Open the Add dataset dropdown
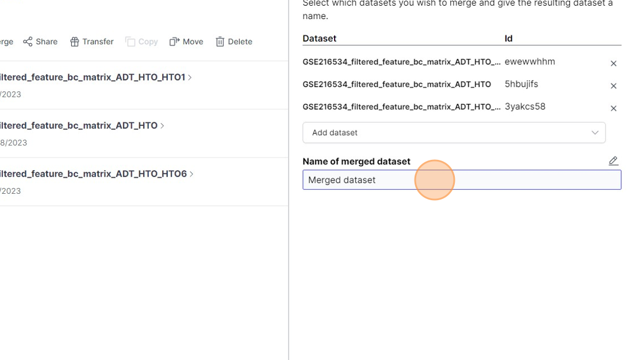This screenshot has height=360, width=644. 454,132
